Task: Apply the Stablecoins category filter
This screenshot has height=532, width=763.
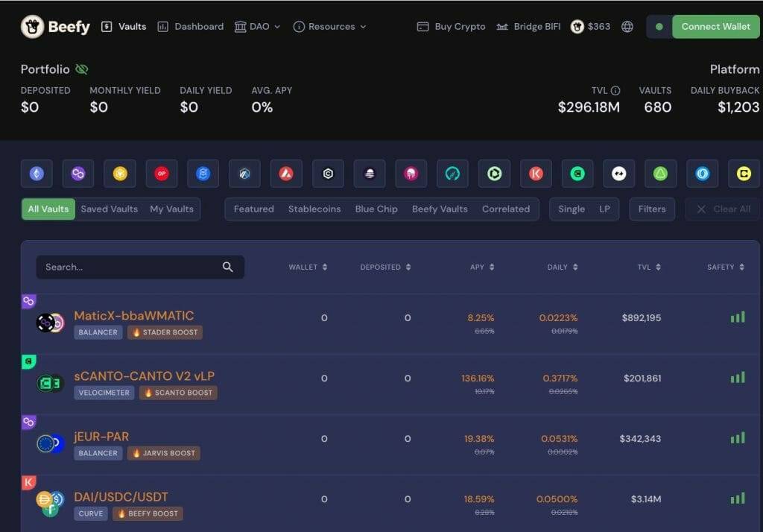Action: click(x=314, y=209)
